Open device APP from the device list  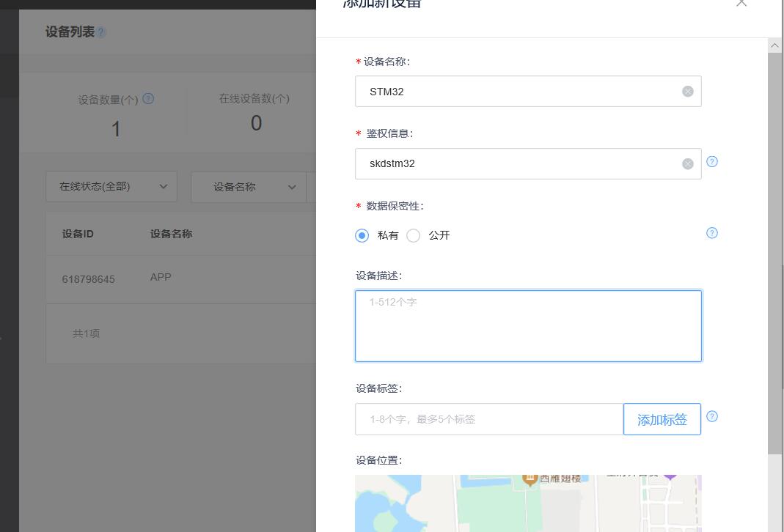click(160, 277)
